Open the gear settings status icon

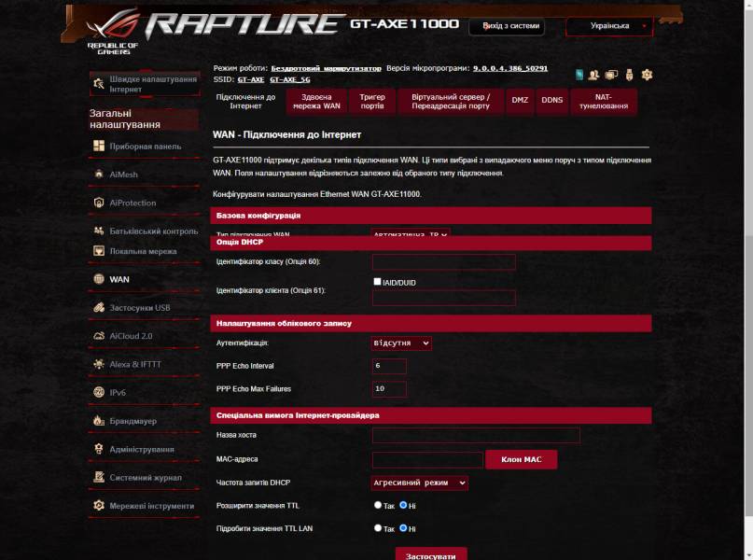pos(647,75)
